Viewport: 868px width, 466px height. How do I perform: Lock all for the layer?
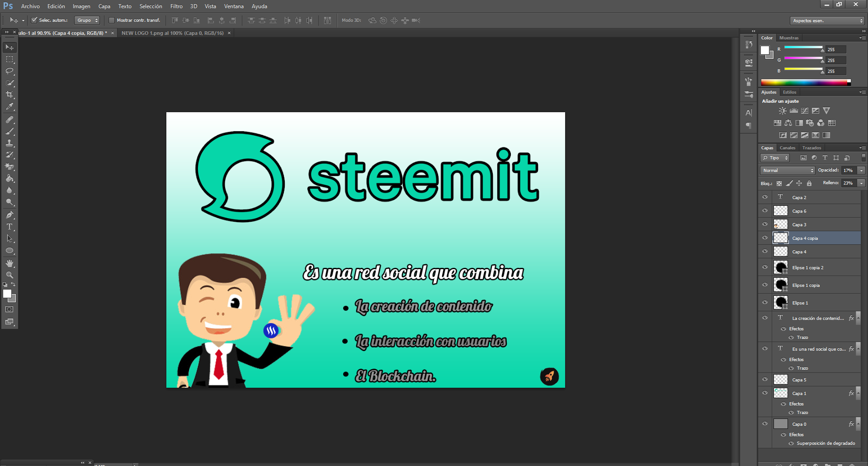(809, 183)
